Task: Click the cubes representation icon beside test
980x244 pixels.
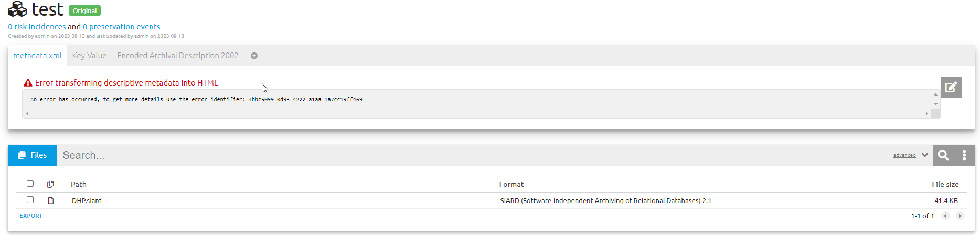Action: point(17,9)
